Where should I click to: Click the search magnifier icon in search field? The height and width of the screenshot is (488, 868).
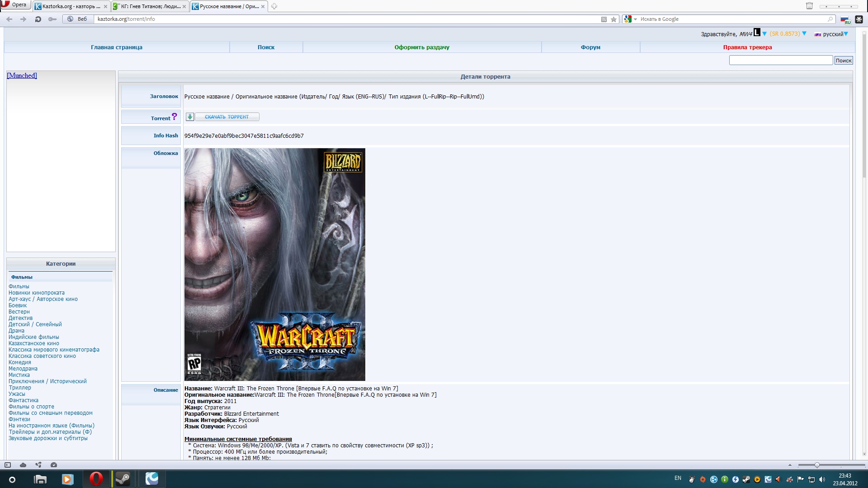830,19
